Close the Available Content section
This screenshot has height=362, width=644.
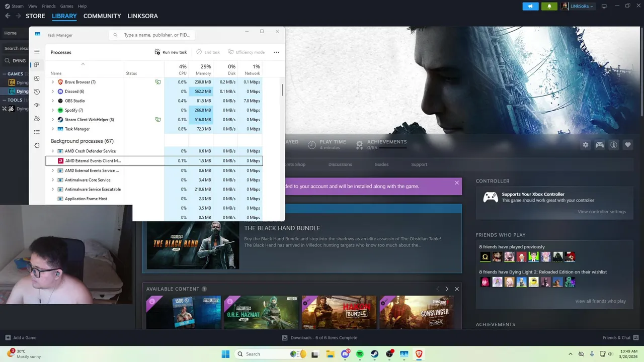click(457, 289)
